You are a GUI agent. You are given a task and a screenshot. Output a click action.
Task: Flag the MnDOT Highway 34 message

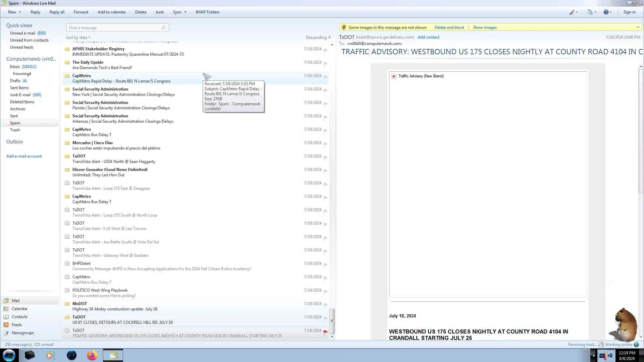325,305
